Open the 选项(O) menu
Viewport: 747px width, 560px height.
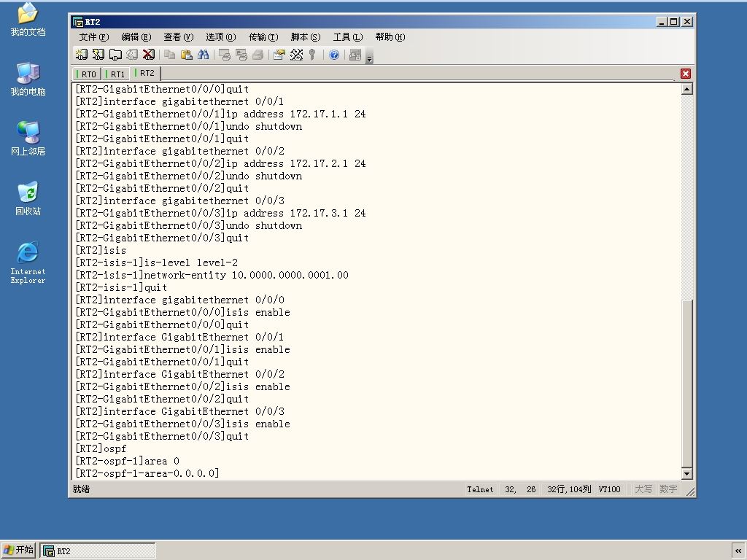click(x=220, y=37)
